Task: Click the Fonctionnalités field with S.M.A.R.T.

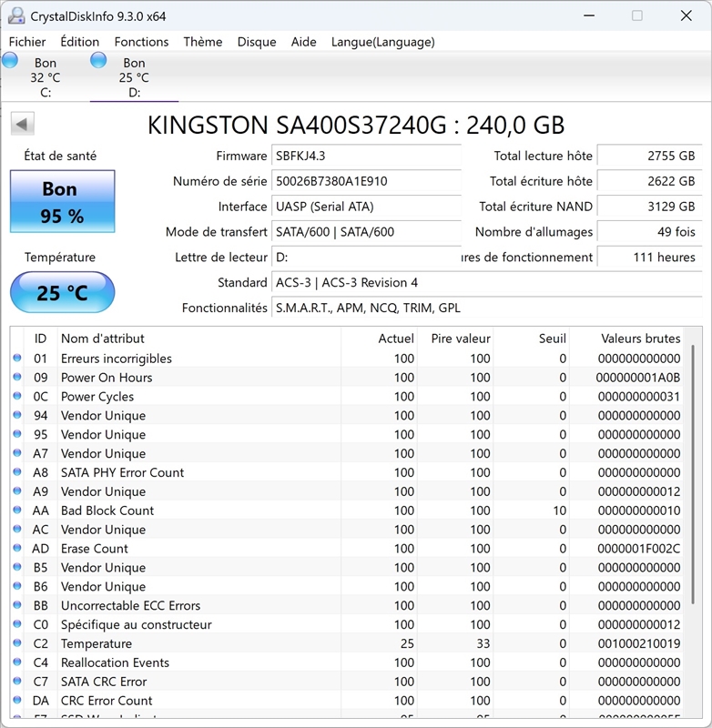Action: tap(487, 308)
